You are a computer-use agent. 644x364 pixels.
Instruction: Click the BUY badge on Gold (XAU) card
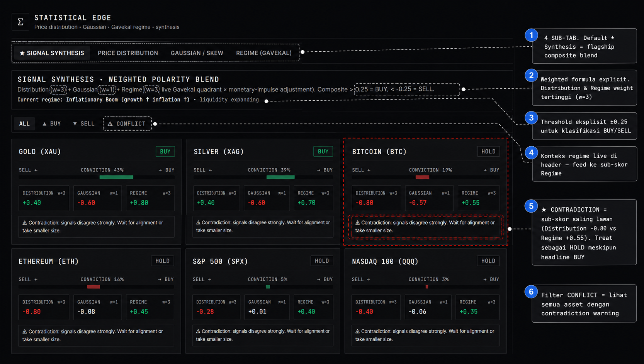(x=165, y=151)
